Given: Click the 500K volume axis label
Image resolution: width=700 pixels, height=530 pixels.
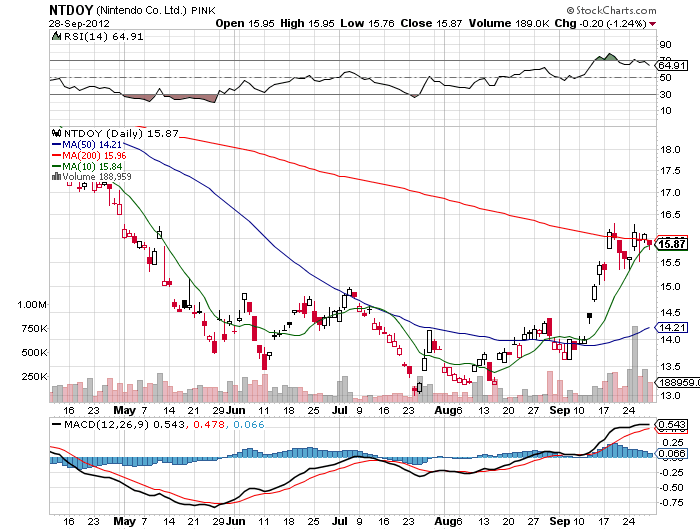Looking at the screenshot, I should click(34, 353).
